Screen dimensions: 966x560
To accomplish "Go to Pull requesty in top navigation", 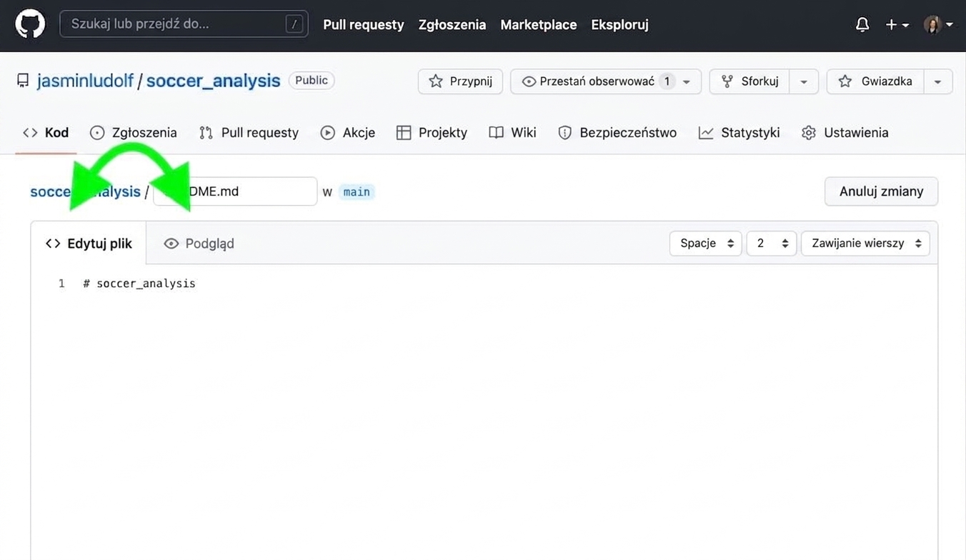I will click(x=363, y=24).
